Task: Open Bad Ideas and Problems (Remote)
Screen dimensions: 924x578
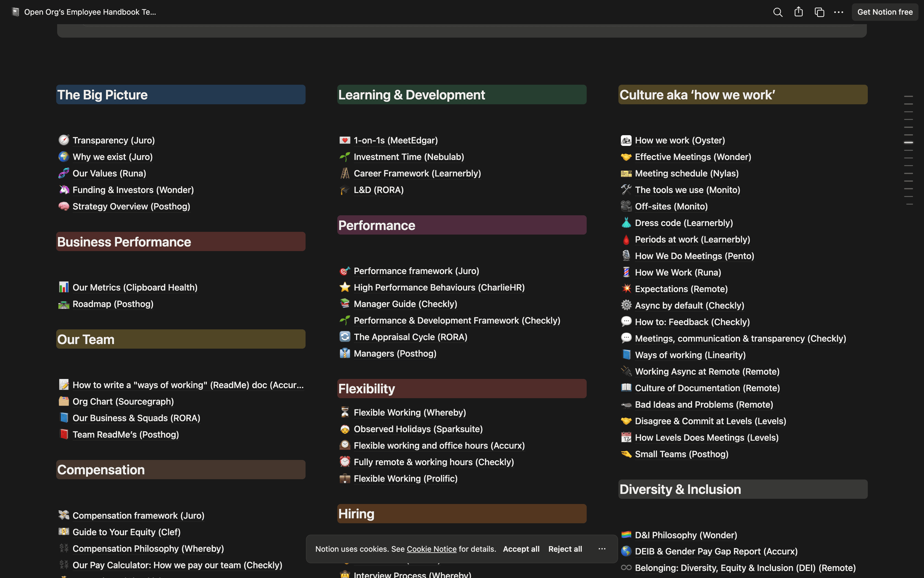Action: tap(704, 404)
